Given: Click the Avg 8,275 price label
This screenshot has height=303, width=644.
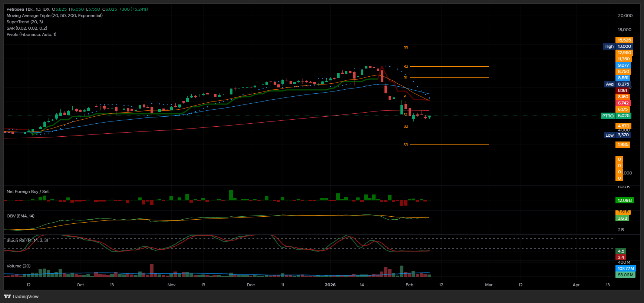Looking at the screenshot, I should [617, 84].
